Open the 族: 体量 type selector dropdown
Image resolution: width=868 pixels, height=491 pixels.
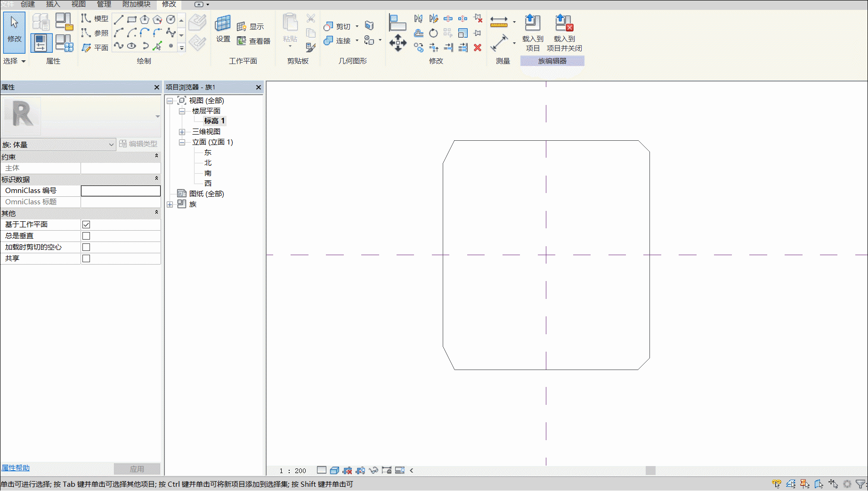(58, 145)
